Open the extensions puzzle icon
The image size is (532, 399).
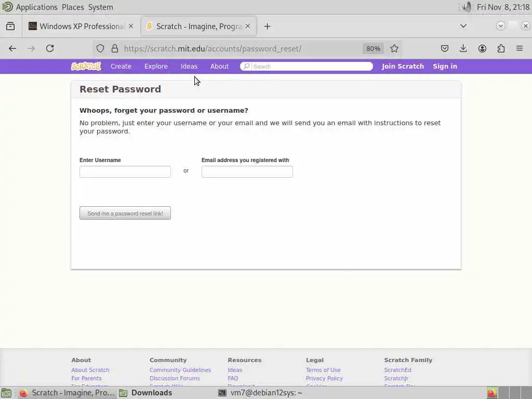tap(501, 48)
